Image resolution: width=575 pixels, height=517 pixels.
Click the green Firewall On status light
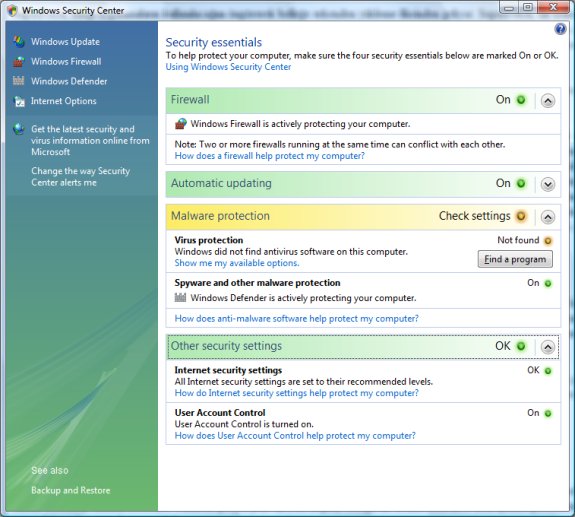tap(521, 100)
